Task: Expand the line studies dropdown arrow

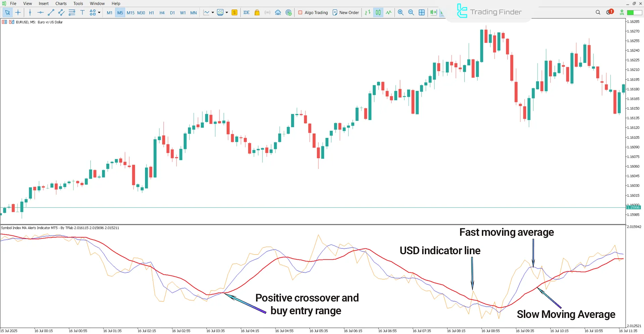Action: pos(99,12)
